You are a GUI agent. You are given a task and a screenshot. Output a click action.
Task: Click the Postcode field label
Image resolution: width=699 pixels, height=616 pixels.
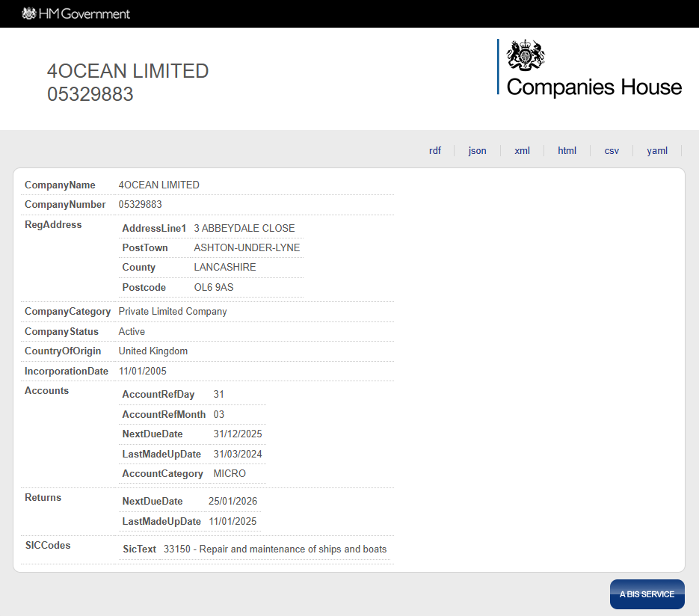[144, 288]
